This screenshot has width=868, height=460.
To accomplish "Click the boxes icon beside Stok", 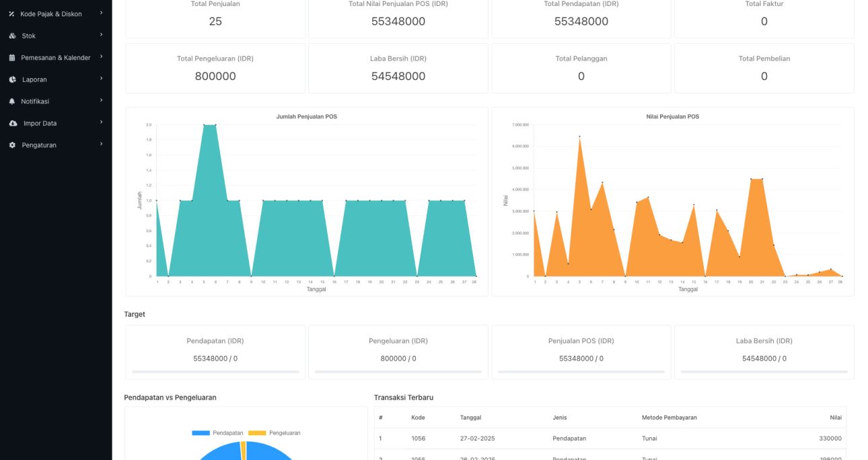I will [x=12, y=36].
